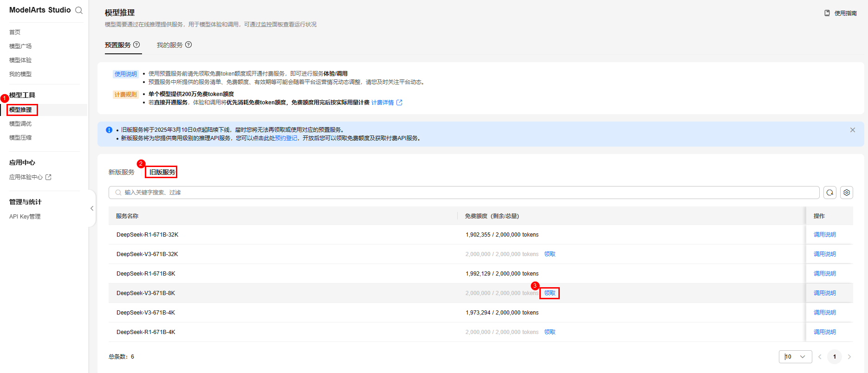Click the 服务名称 column header
Viewport: 868px width, 373px height.
127,216
